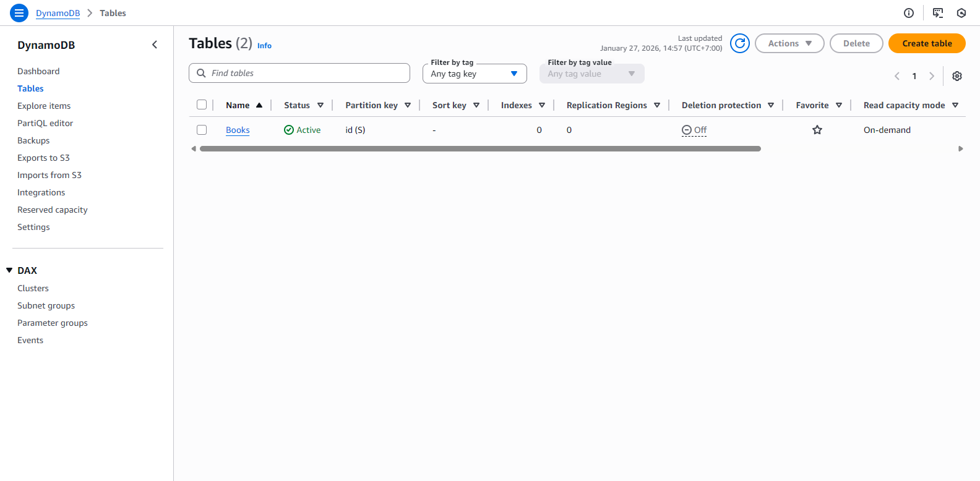
Task: Open DAX Events page
Action: click(x=30, y=340)
